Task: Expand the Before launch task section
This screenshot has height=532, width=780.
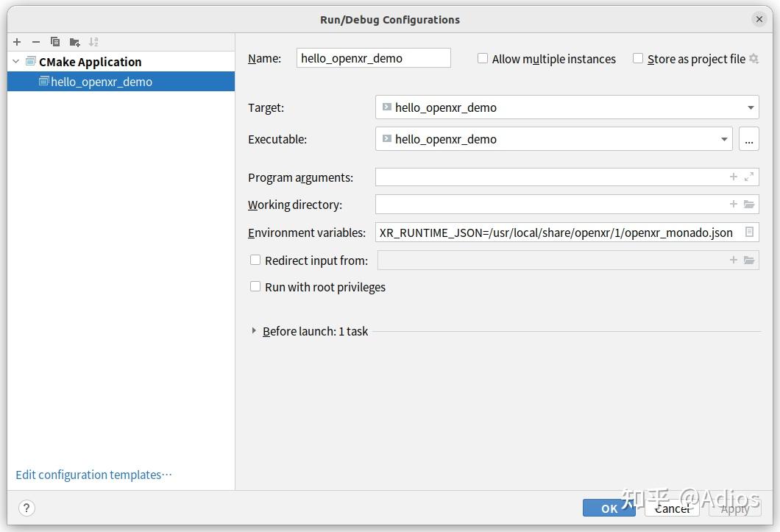Action: click(255, 331)
